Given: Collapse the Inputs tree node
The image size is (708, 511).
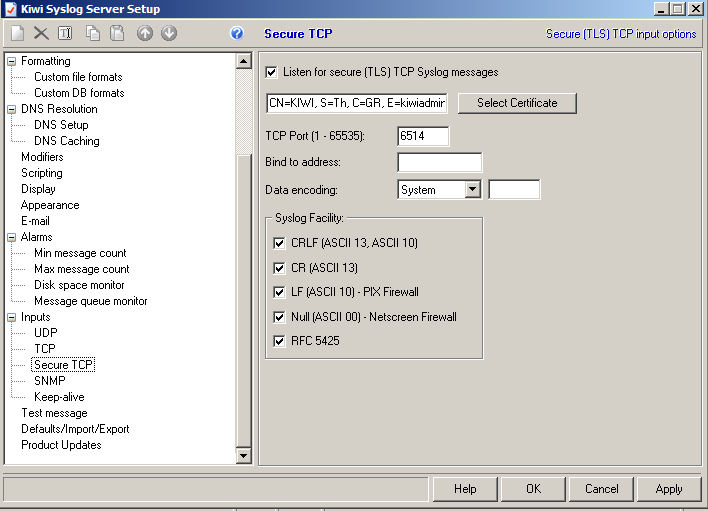Looking at the screenshot, I should pyautogui.click(x=12, y=317).
